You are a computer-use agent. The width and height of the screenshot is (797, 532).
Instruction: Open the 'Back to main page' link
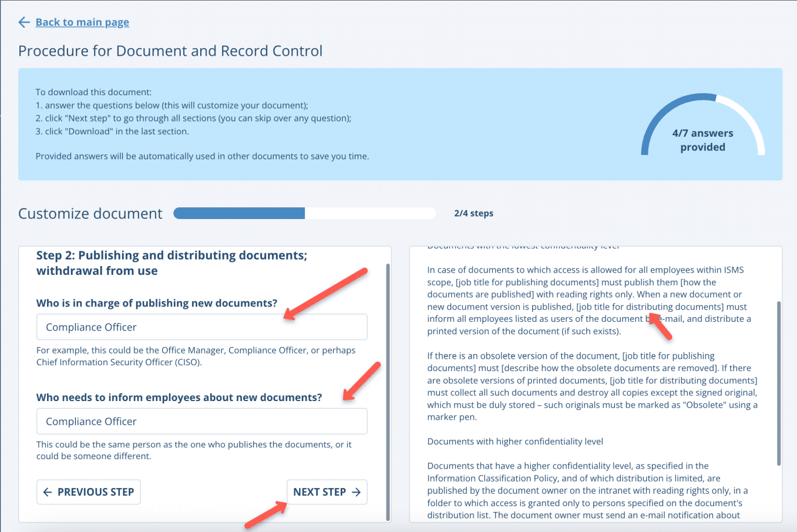click(82, 22)
